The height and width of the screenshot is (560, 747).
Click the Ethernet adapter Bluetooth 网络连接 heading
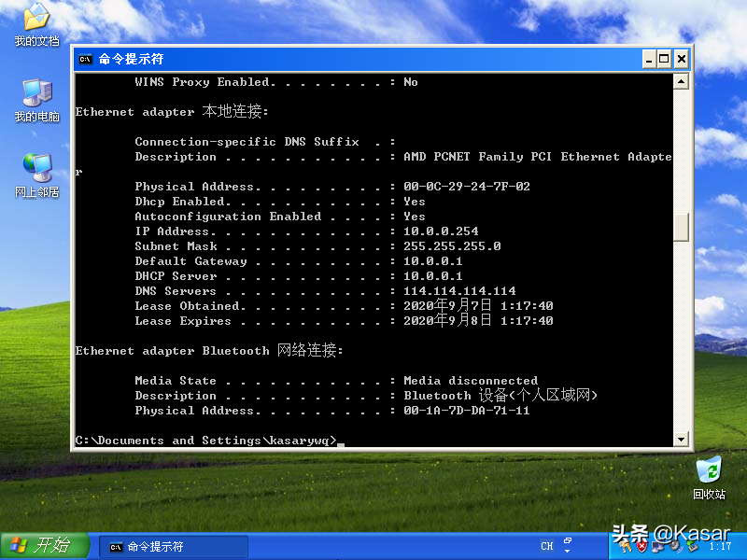click(209, 350)
